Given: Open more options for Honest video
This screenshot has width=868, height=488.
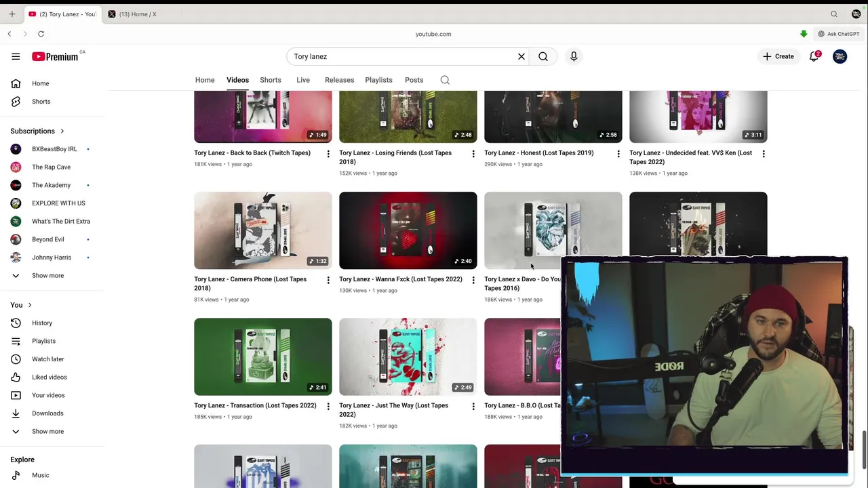Looking at the screenshot, I should click(x=618, y=154).
